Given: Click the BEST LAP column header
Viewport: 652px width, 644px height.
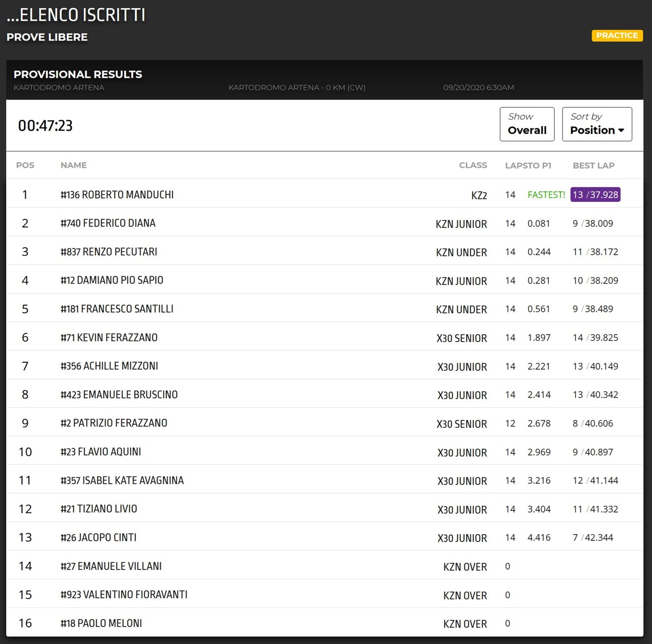Looking at the screenshot, I should 593,165.
